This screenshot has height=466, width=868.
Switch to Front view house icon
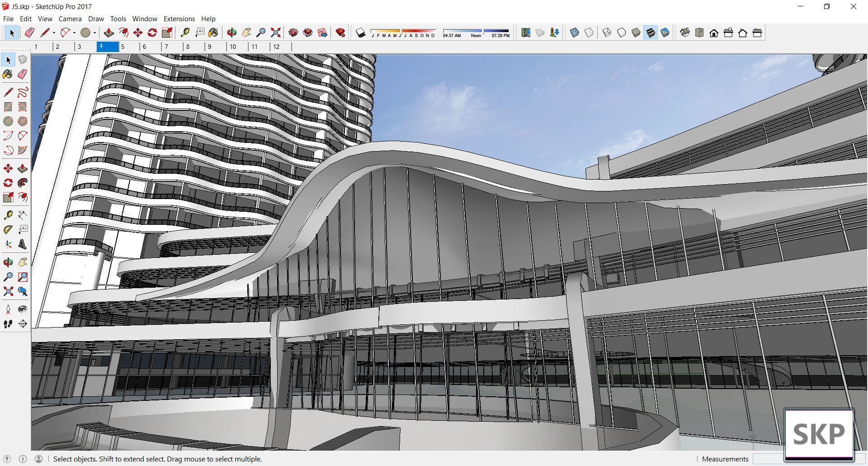point(714,33)
